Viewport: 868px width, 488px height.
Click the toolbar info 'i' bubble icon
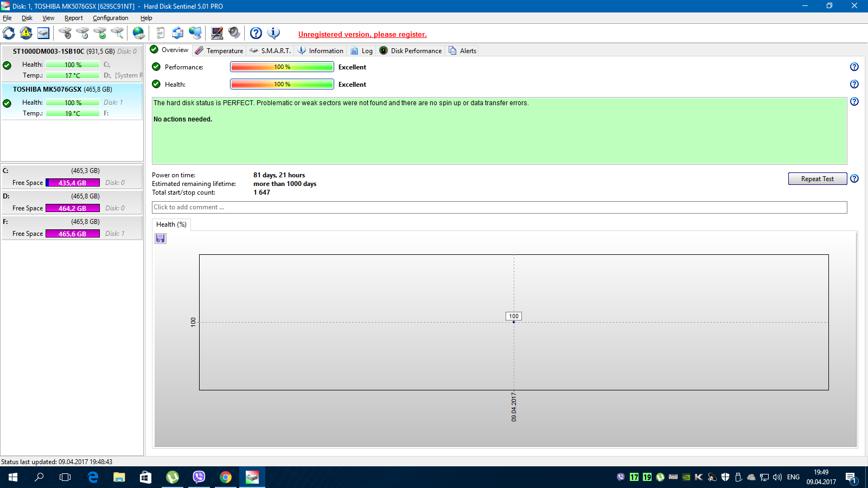click(274, 33)
